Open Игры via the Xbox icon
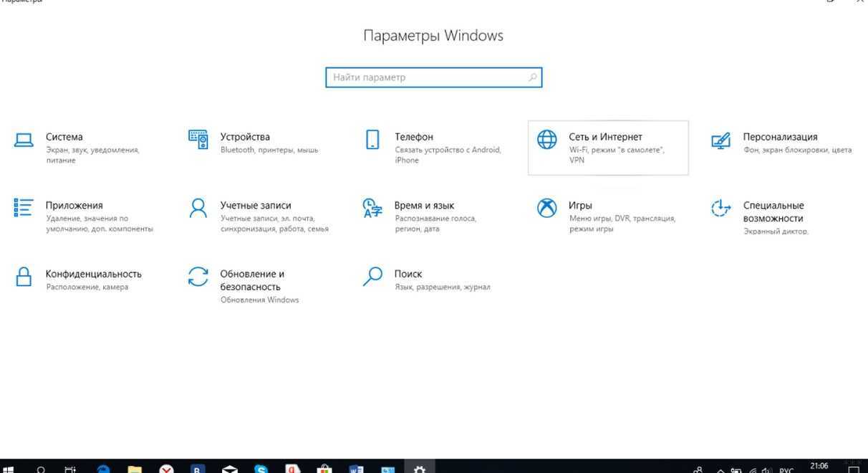Screen dimensions: 868x473 click(x=547, y=208)
